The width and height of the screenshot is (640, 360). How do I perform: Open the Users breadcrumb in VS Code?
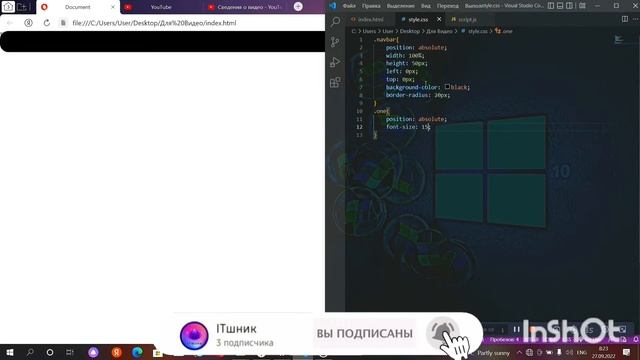(x=369, y=31)
